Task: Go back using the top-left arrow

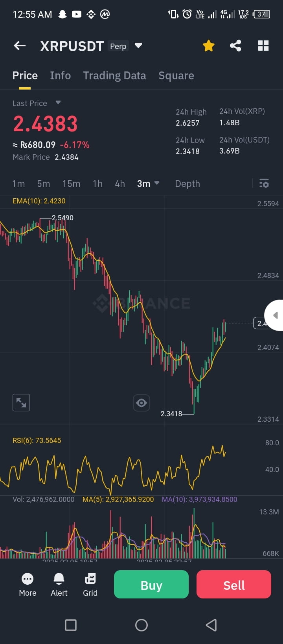Action: (20, 46)
